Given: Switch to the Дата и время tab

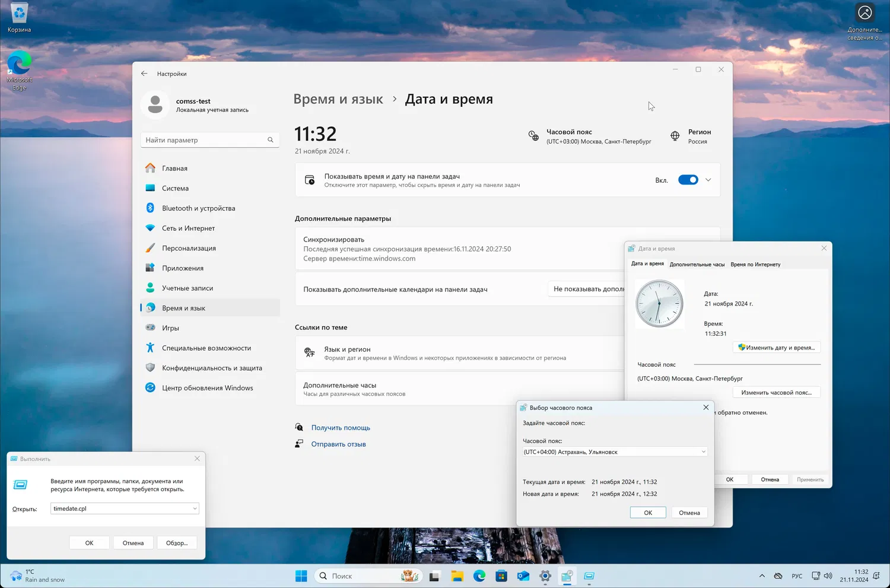Looking at the screenshot, I should [x=647, y=264].
